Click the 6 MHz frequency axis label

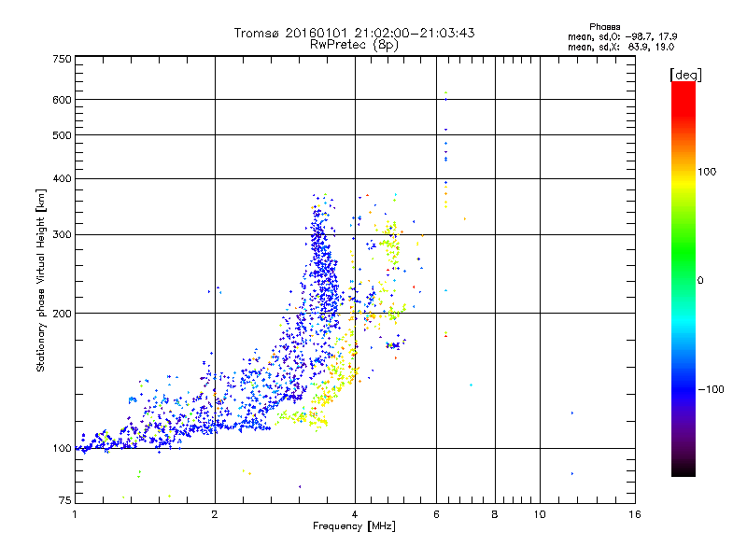(436, 514)
